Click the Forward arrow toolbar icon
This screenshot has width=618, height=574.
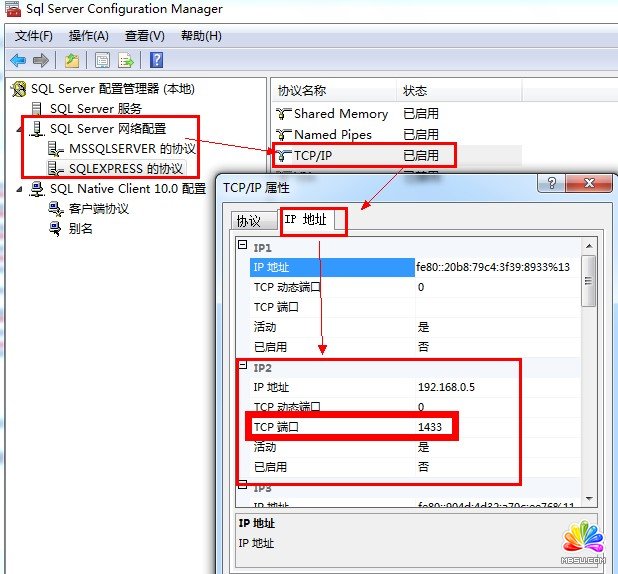tap(41, 61)
